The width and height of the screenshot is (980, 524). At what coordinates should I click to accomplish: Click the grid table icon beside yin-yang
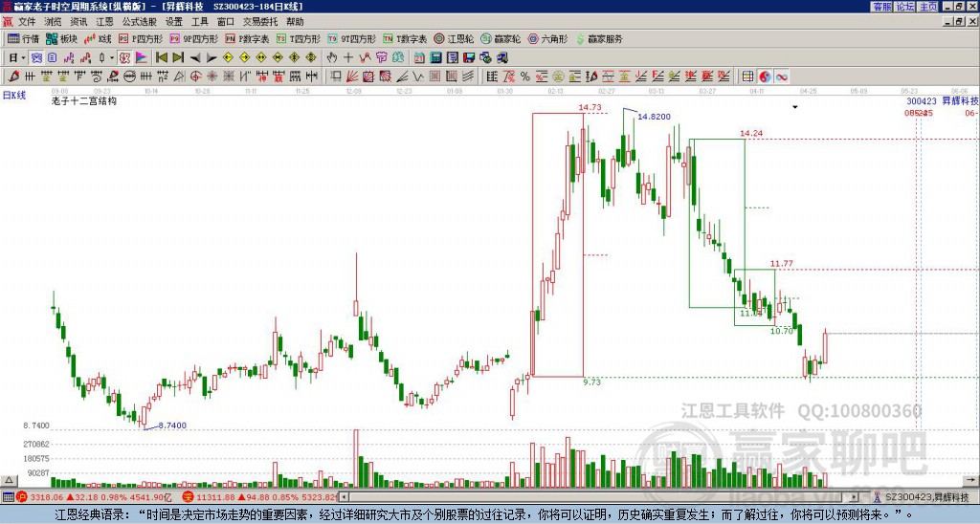[x=747, y=76]
